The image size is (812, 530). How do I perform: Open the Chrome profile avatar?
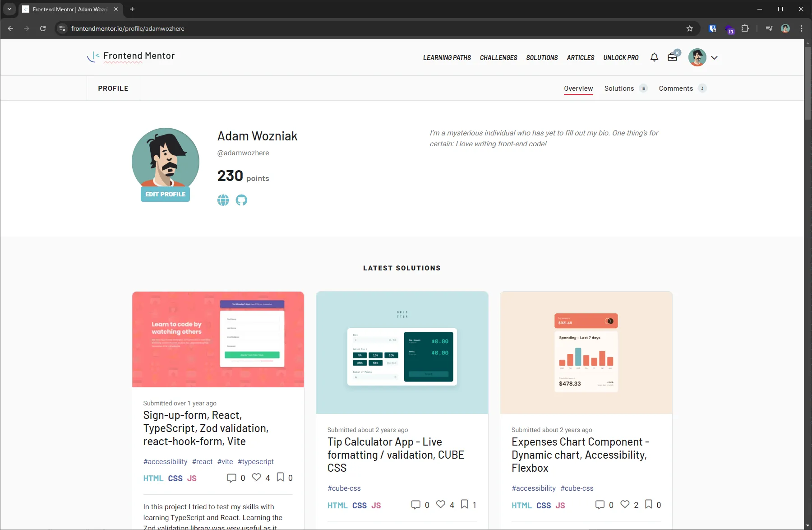tap(785, 28)
